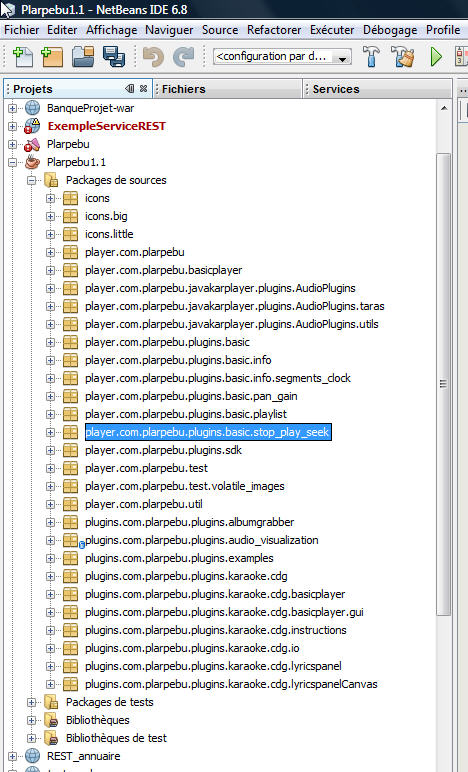Expand the Bibliothèques node
Viewport: 468px width, 772px height.
31,720
